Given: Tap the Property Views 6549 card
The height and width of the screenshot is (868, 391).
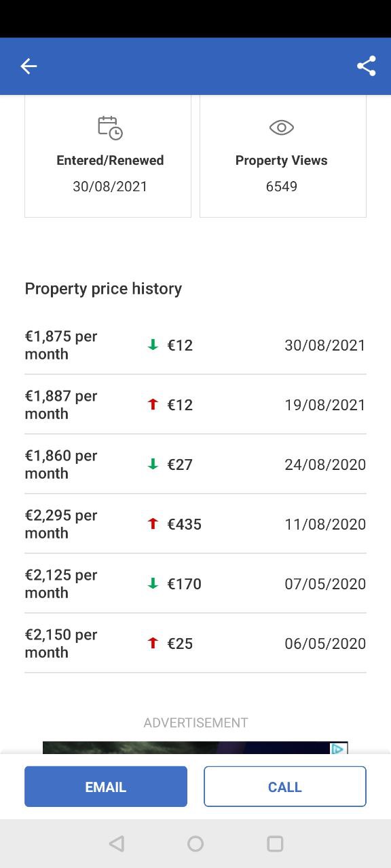Looking at the screenshot, I should point(283,156).
